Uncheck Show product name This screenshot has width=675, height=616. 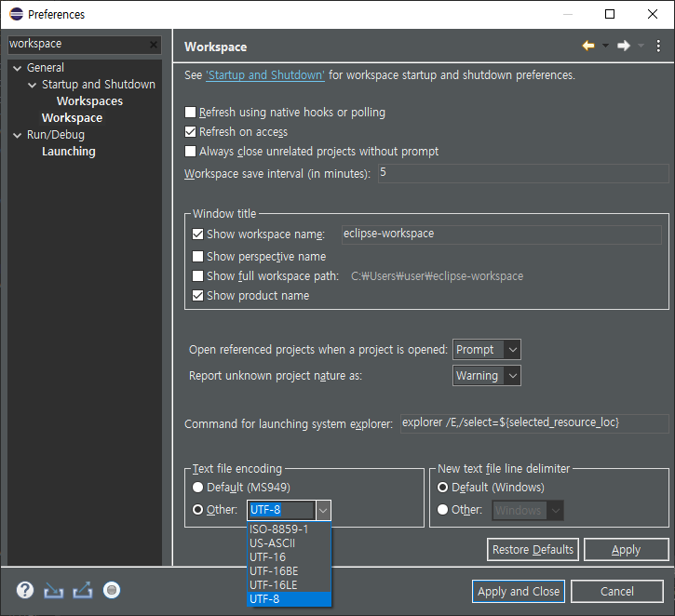pyautogui.click(x=197, y=296)
